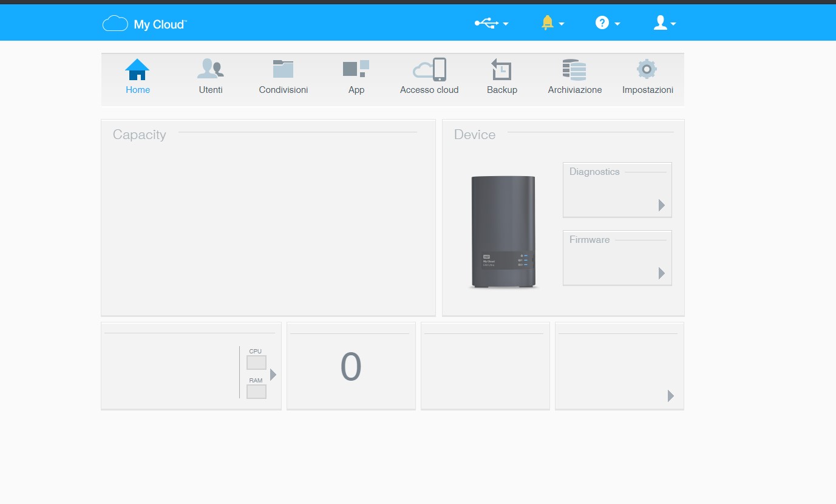Switch to the Utenti tab label

[x=211, y=90]
